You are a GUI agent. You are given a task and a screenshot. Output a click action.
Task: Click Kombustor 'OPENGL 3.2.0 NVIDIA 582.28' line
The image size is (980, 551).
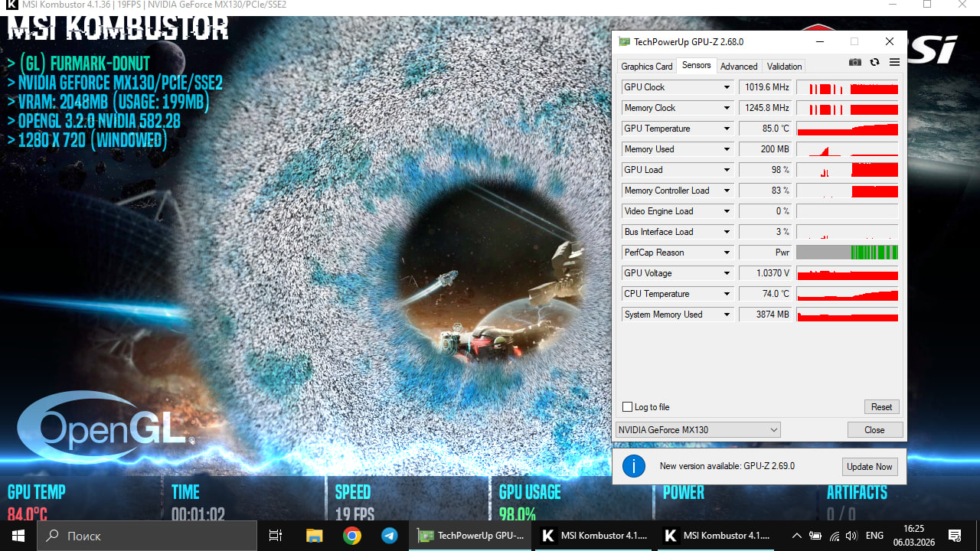94,121
